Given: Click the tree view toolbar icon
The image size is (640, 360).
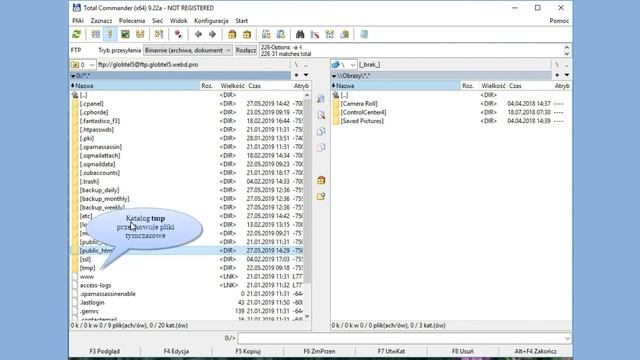Looking at the screenshot, I should tap(140, 34).
